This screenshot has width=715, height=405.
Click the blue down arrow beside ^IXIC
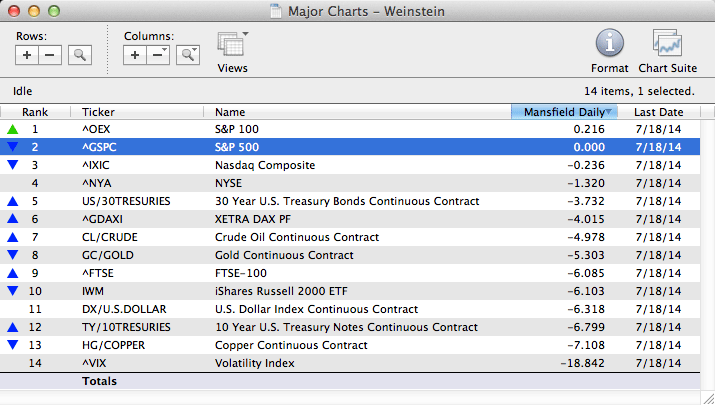coord(13,165)
